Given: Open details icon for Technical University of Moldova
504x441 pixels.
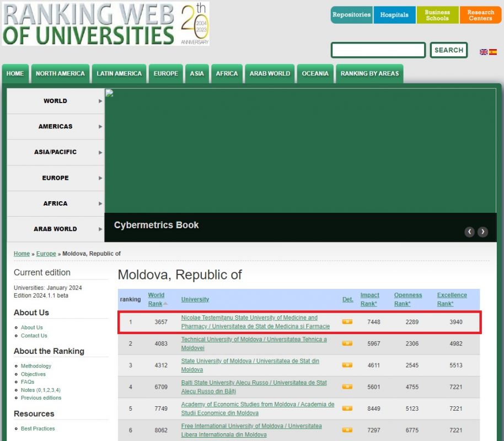Looking at the screenshot, I should click(x=347, y=343).
